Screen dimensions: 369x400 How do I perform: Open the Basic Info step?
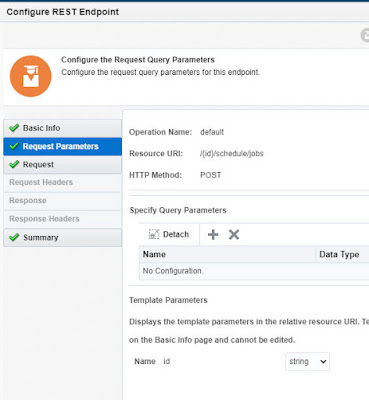[62, 128]
